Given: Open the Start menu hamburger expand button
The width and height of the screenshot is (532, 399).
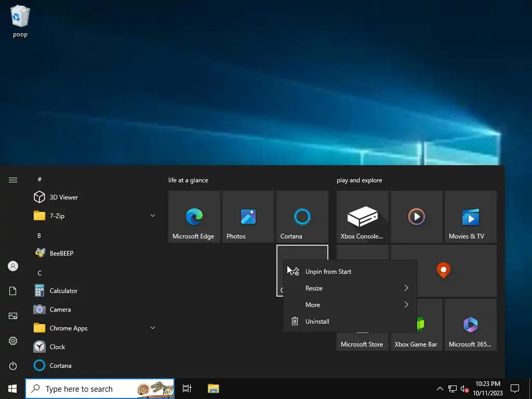Looking at the screenshot, I should [x=13, y=180].
